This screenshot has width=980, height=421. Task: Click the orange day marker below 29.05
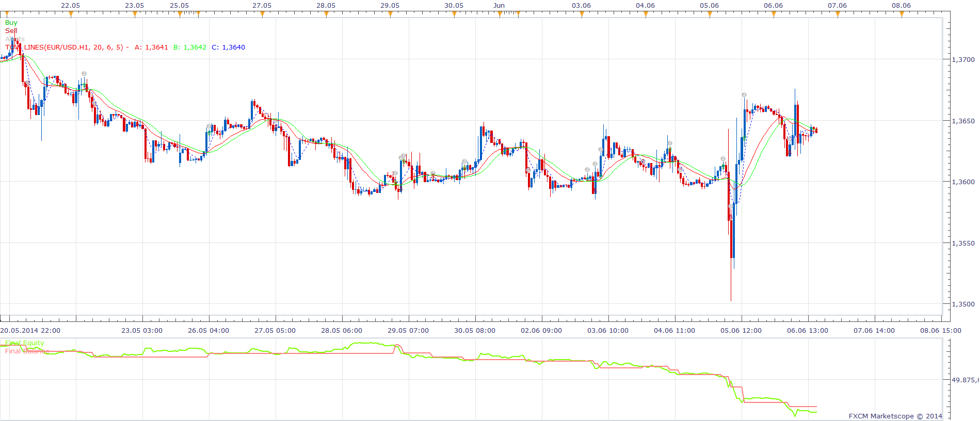[390, 14]
